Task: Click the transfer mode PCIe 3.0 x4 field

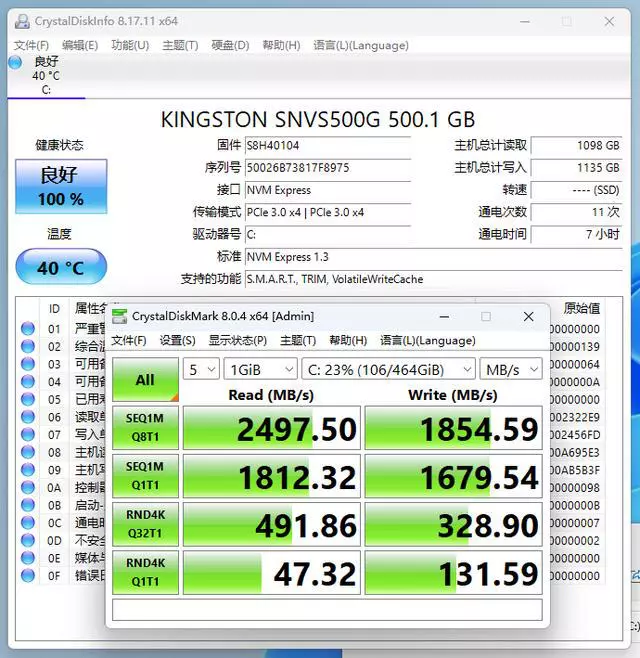Action: (328, 212)
